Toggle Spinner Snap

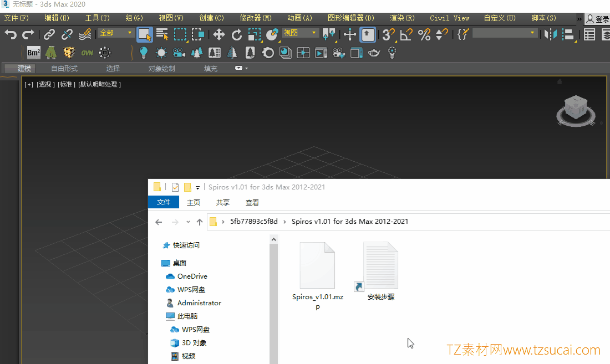(x=442, y=34)
